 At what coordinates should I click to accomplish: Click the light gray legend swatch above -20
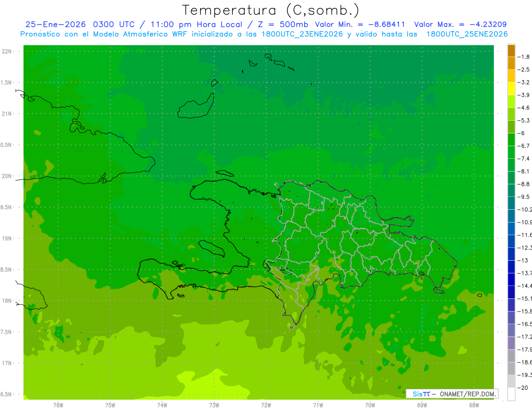click(x=511, y=381)
